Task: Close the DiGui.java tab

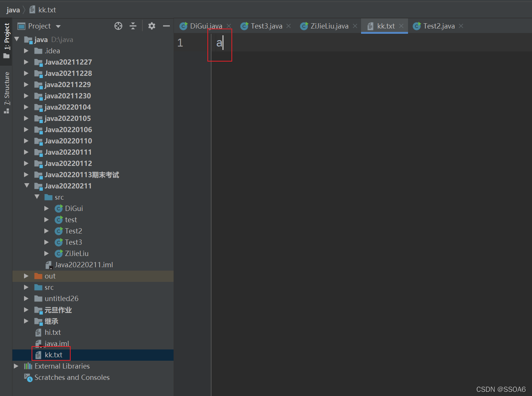Action: coord(229,26)
